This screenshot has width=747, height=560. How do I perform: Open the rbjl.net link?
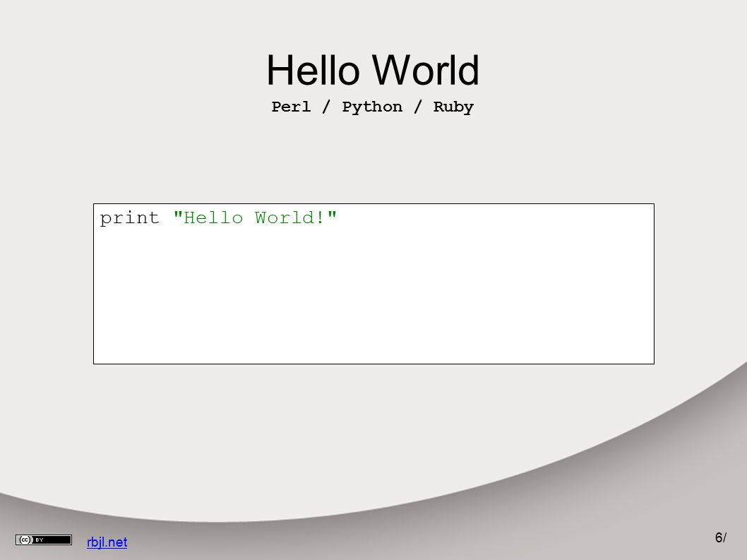tap(107, 542)
